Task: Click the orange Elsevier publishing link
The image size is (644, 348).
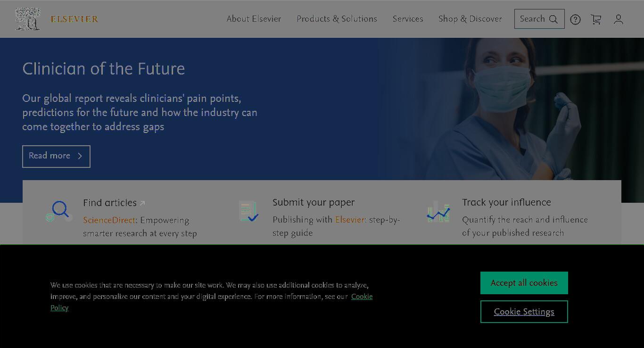Action: (350, 220)
